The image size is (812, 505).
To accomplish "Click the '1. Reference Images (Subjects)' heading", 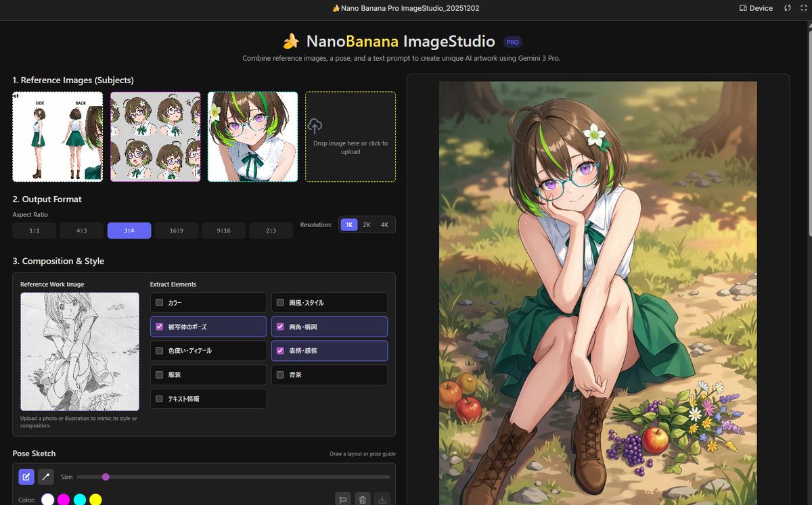I will click(x=73, y=80).
